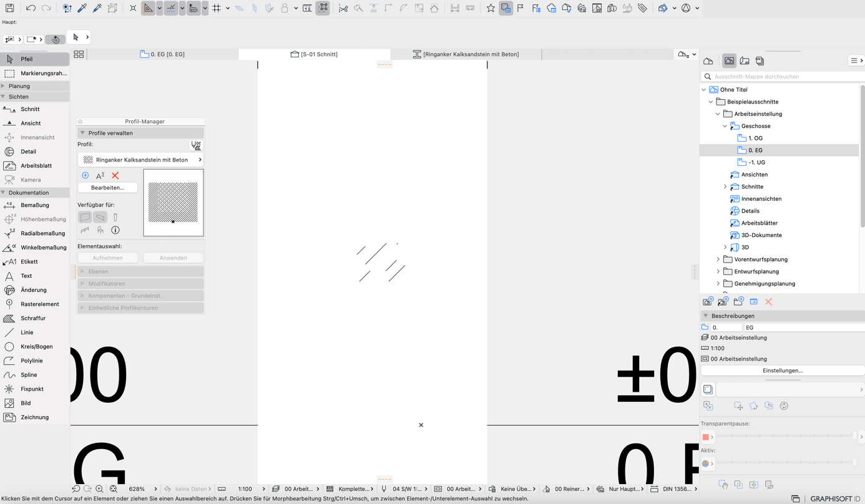Undo the last action
865x504 pixels.
coord(31,8)
